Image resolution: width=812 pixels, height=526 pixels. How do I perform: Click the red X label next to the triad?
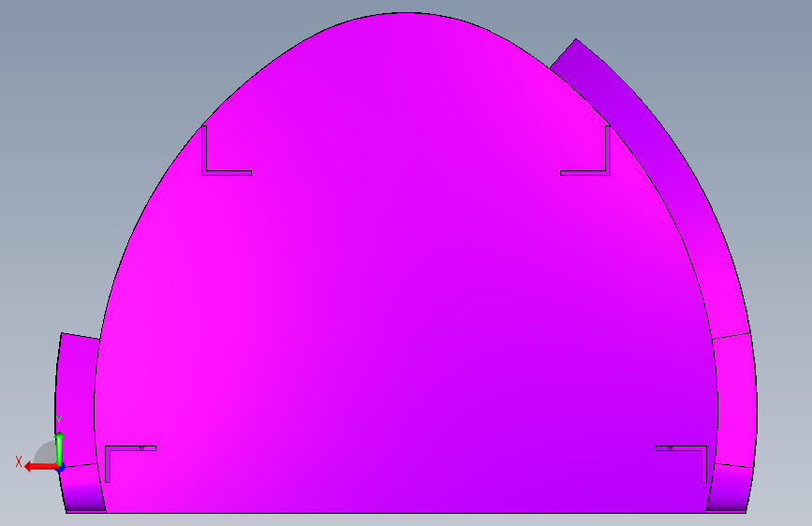[x=19, y=461]
